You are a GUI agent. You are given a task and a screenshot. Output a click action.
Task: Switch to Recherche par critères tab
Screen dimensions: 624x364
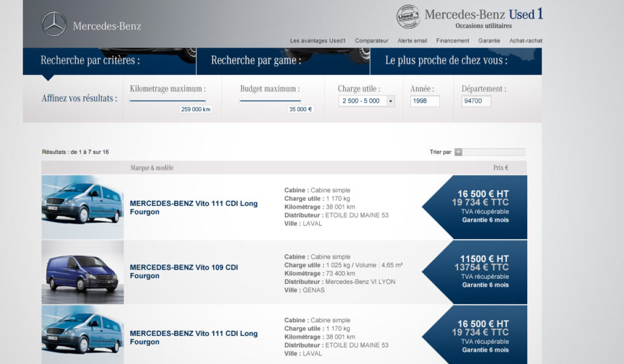[109, 61]
